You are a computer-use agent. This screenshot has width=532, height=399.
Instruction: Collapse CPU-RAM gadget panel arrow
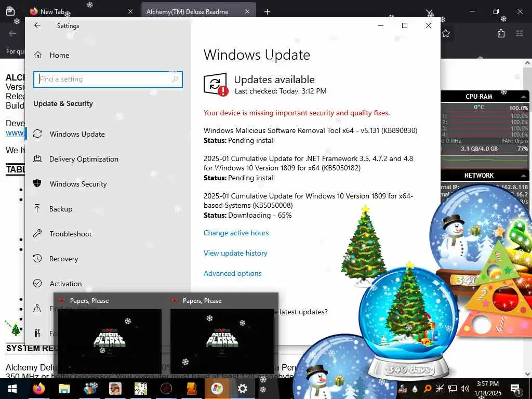(x=524, y=97)
